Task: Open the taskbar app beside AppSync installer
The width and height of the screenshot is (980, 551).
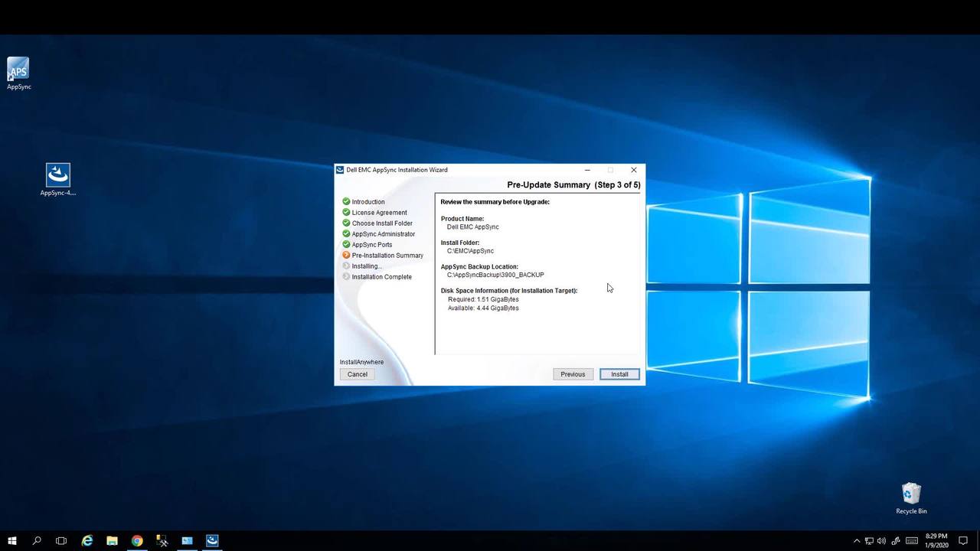Action: click(x=187, y=540)
